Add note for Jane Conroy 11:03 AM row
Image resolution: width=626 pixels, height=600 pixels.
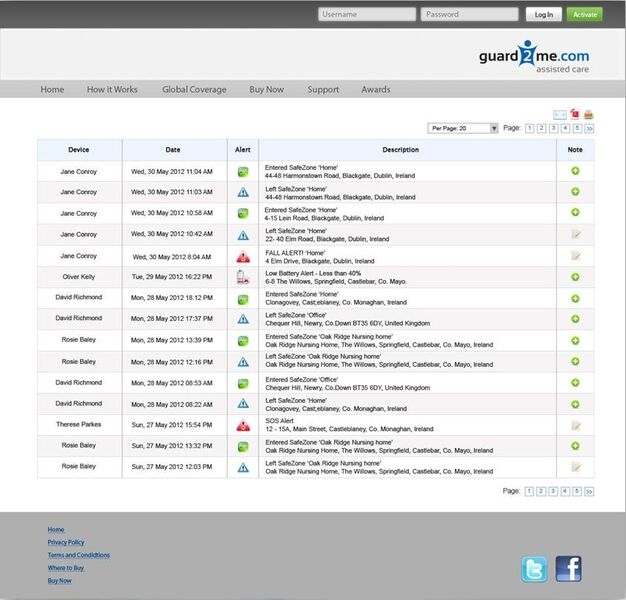pyautogui.click(x=575, y=192)
